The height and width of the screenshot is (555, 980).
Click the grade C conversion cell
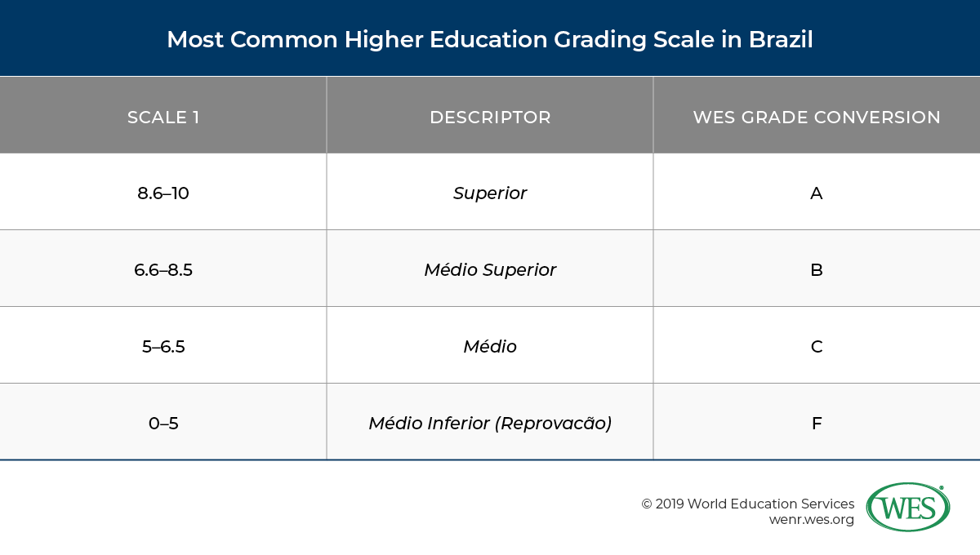pyautogui.click(x=817, y=347)
